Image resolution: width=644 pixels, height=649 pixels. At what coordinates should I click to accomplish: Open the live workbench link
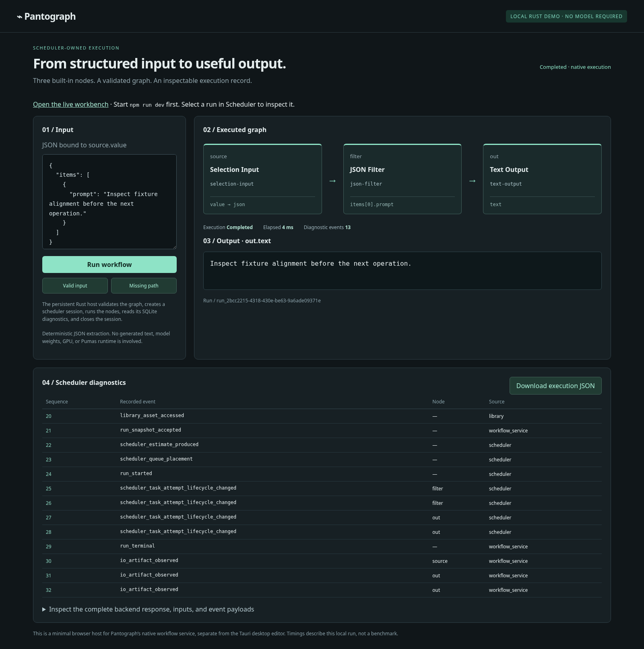tap(70, 104)
